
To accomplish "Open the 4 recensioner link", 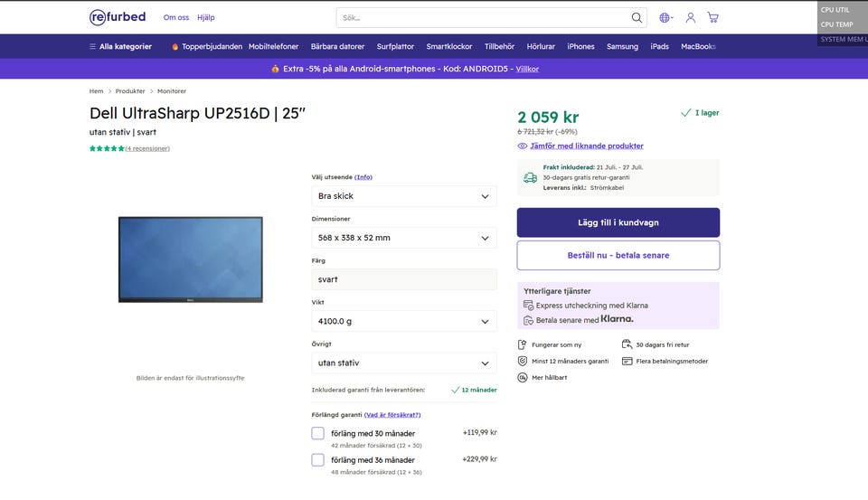I will pyautogui.click(x=147, y=148).
